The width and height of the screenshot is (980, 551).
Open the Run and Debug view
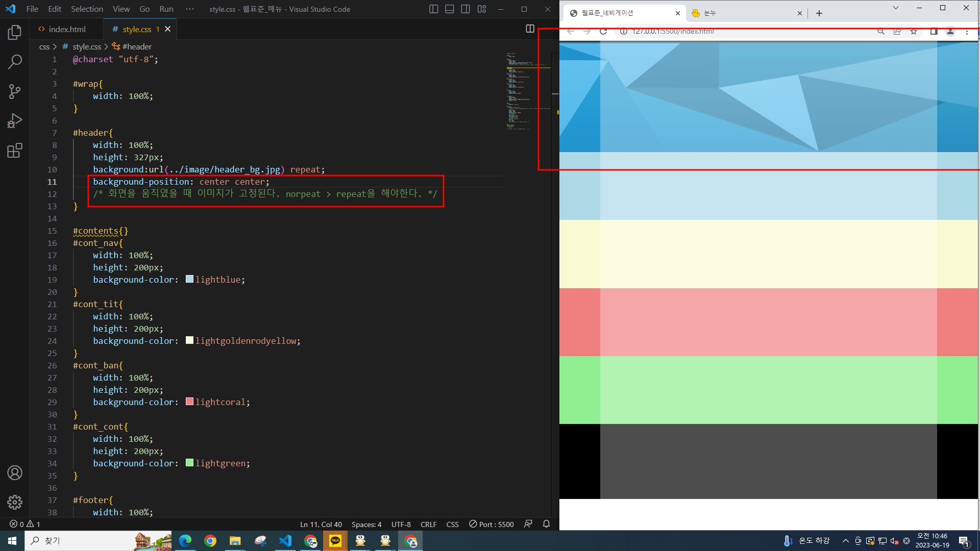(x=15, y=121)
